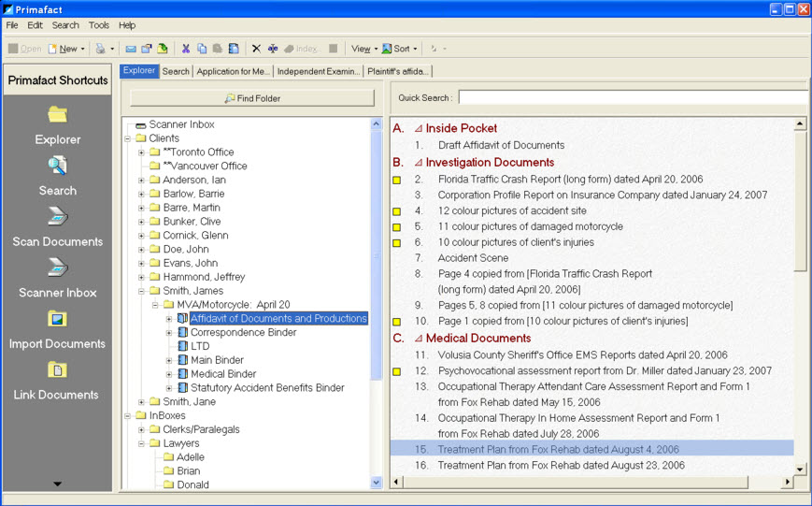The image size is (812, 506).
Task: Click the Import Documents shortcut icon
Action: point(58,318)
